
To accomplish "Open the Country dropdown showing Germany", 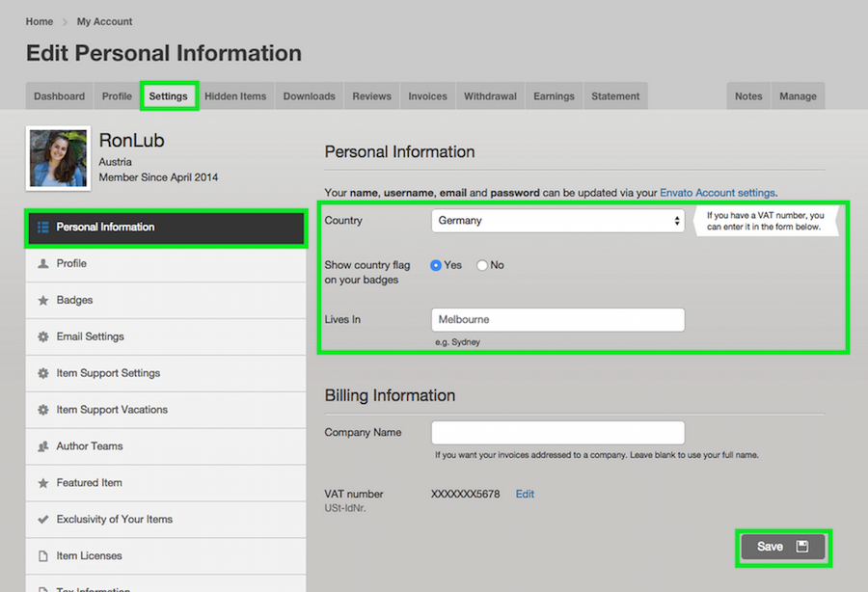I will (x=557, y=221).
